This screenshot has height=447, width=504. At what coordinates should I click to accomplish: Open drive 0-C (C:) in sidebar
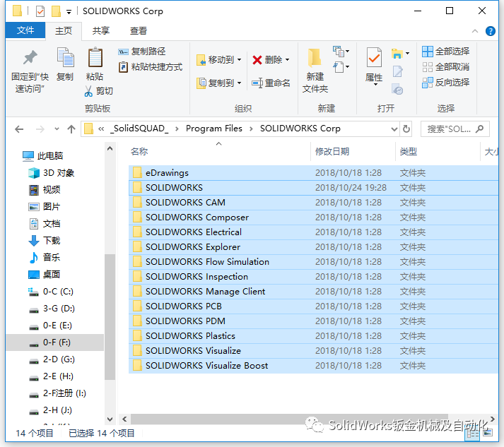pos(51,292)
